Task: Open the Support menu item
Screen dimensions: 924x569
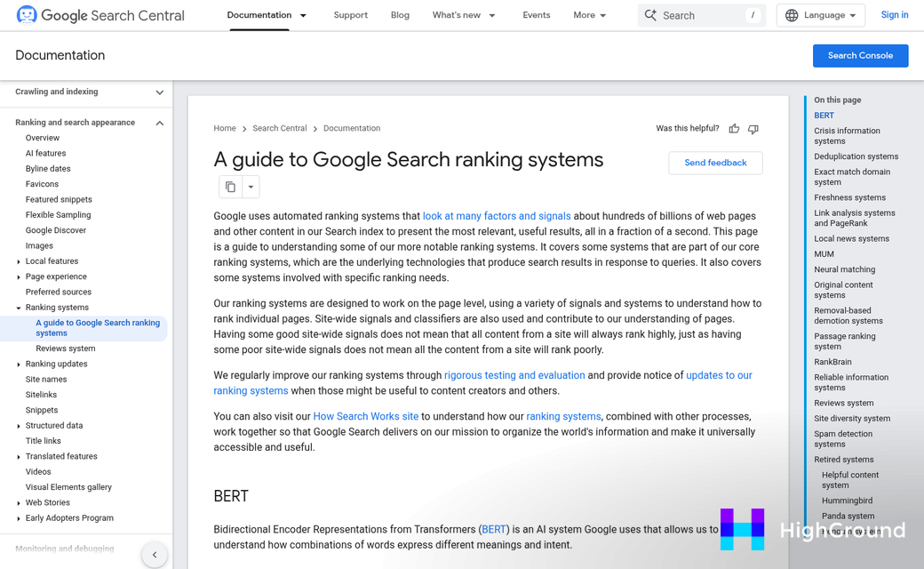Action: coord(351,15)
